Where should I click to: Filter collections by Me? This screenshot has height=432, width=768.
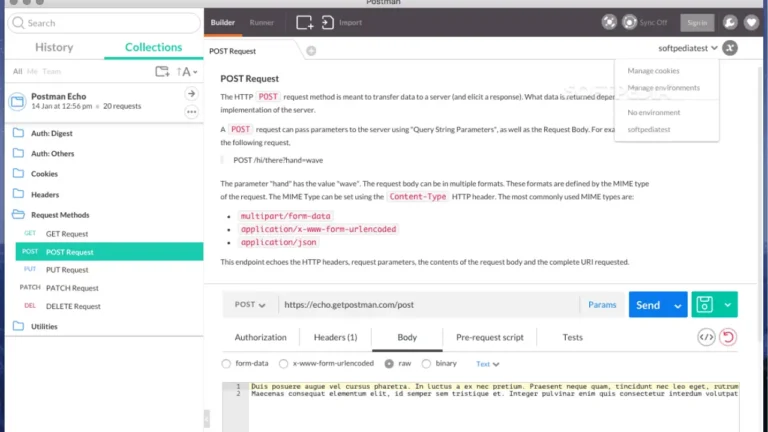pyautogui.click(x=32, y=72)
